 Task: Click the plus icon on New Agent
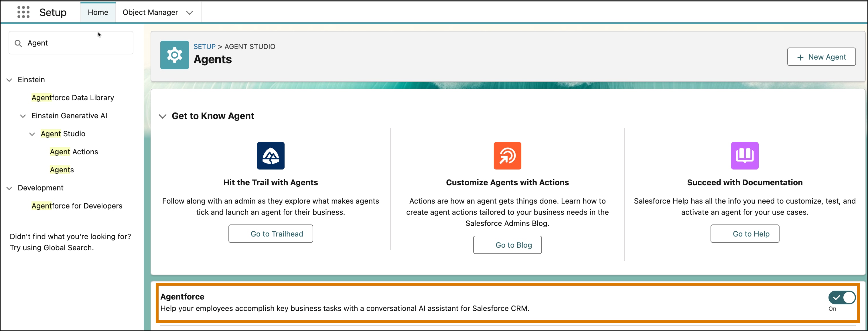coord(800,57)
